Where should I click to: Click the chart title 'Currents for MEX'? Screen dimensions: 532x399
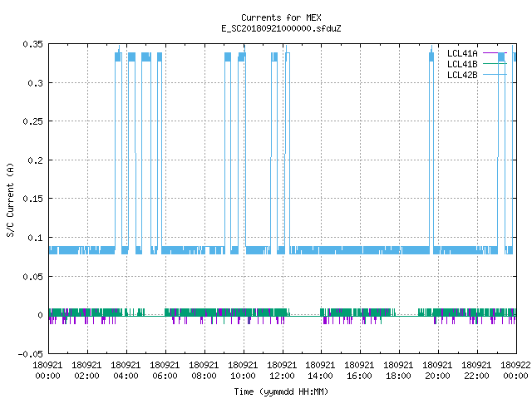[281, 17]
